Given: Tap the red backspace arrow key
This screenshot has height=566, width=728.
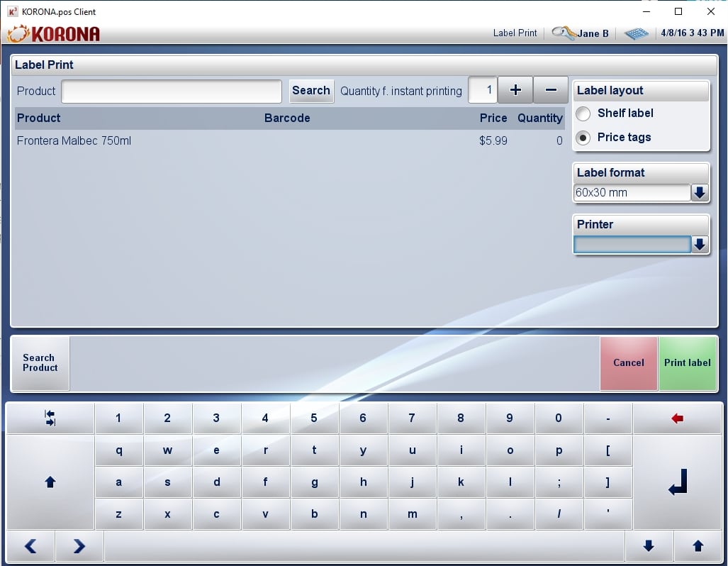Looking at the screenshot, I should coord(678,418).
